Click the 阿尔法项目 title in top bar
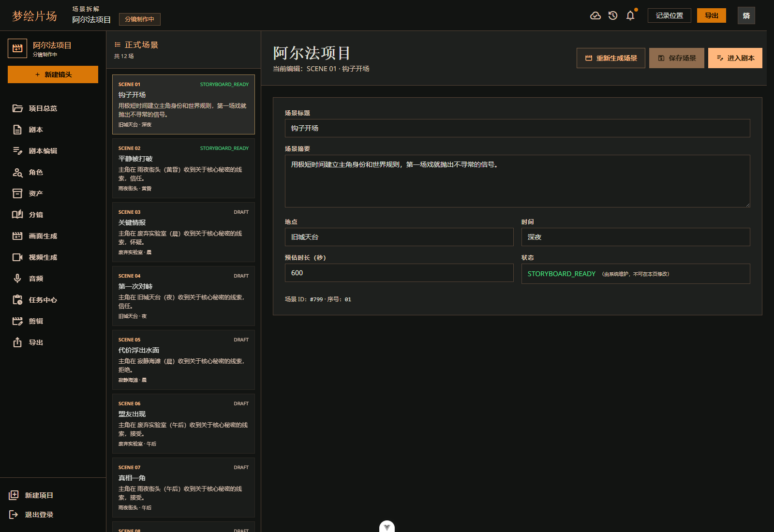Screen dimensions: 774x532 [x=91, y=20]
